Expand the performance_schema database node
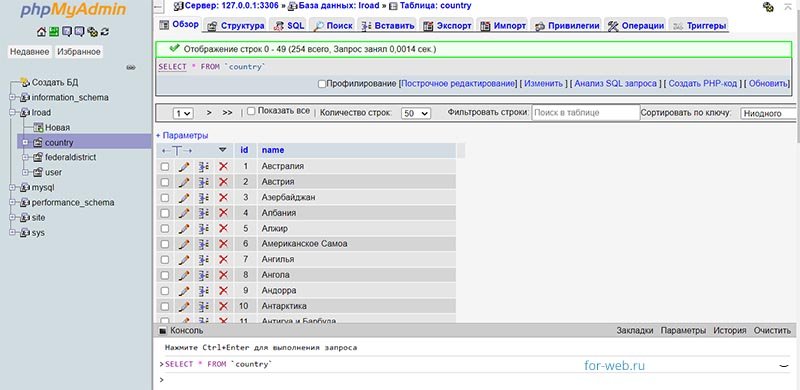Image resolution: width=800 pixels, height=390 pixels. 12,203
